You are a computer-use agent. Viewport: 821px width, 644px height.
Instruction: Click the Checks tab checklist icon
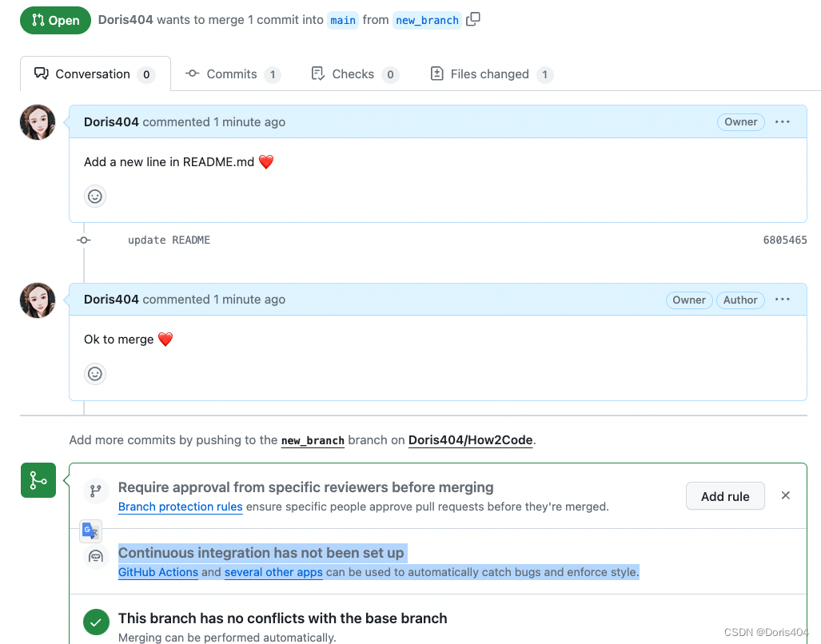click(x=317, y=74)
